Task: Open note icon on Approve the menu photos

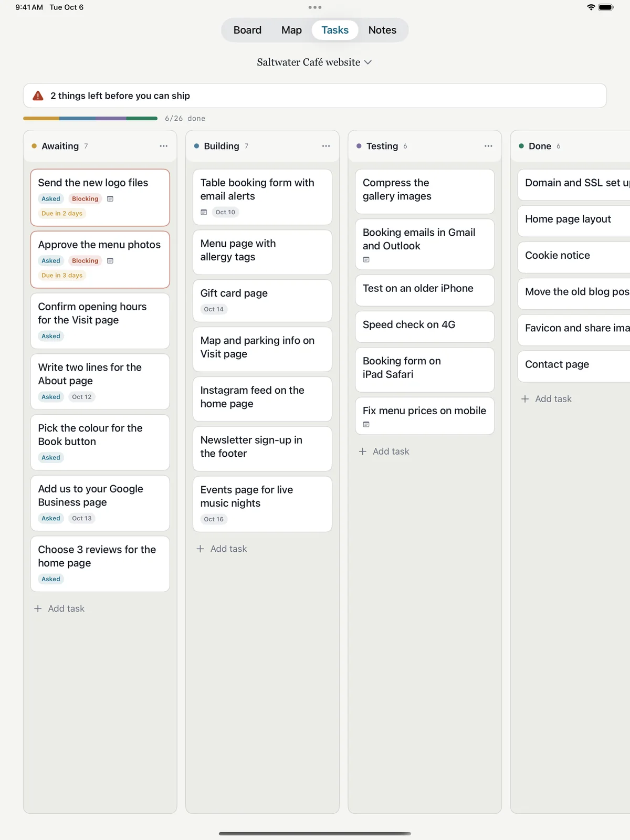Action: click(110, 261)
